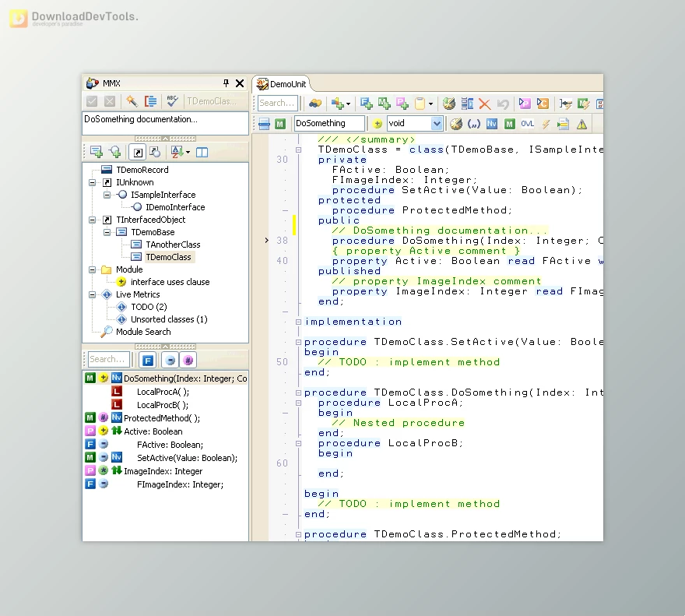
Task: Select the interface uses clause item
Action: 170,282
